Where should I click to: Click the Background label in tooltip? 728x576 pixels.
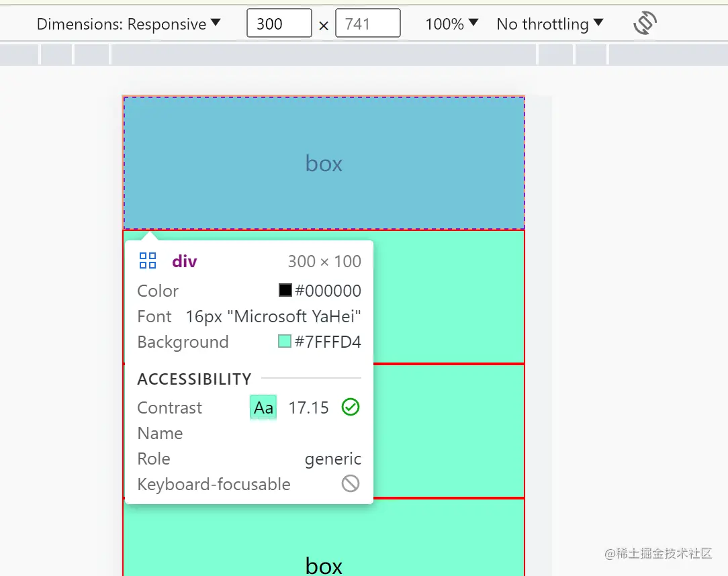point(183,342)
